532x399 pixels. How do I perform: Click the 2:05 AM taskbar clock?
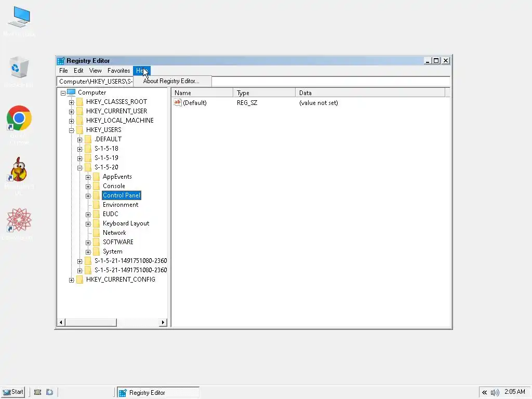pos(515,392)
